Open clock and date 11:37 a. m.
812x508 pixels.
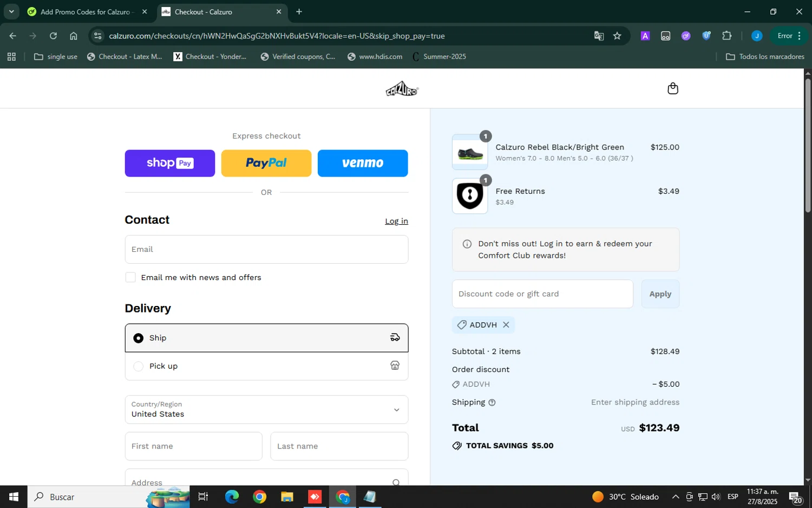[x=762, y=497]
